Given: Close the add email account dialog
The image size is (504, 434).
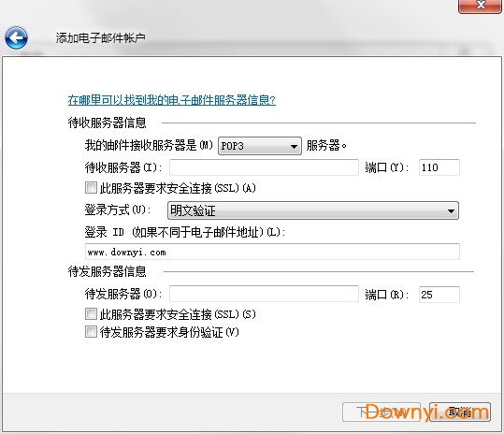Looking at the screenshot, I should point(481,7).
